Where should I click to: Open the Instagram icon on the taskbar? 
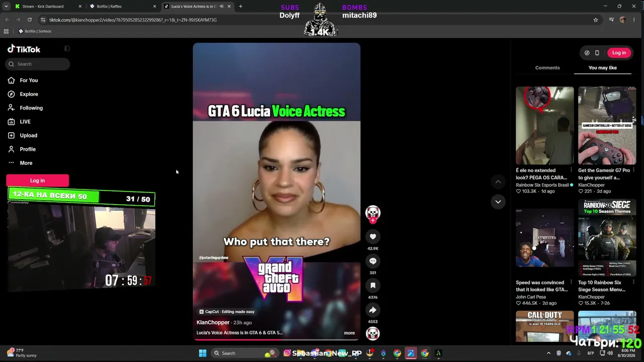(287, 353)
